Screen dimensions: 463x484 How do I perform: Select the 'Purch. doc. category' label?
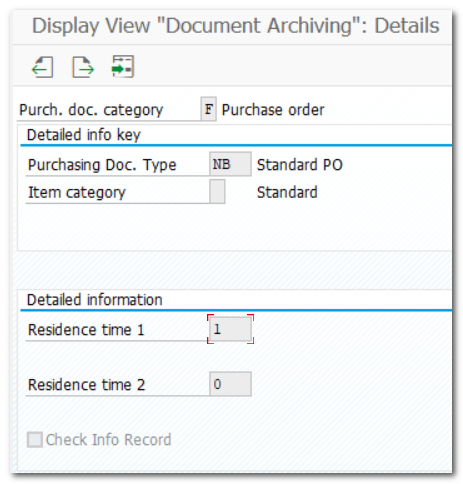click(91, 110)
